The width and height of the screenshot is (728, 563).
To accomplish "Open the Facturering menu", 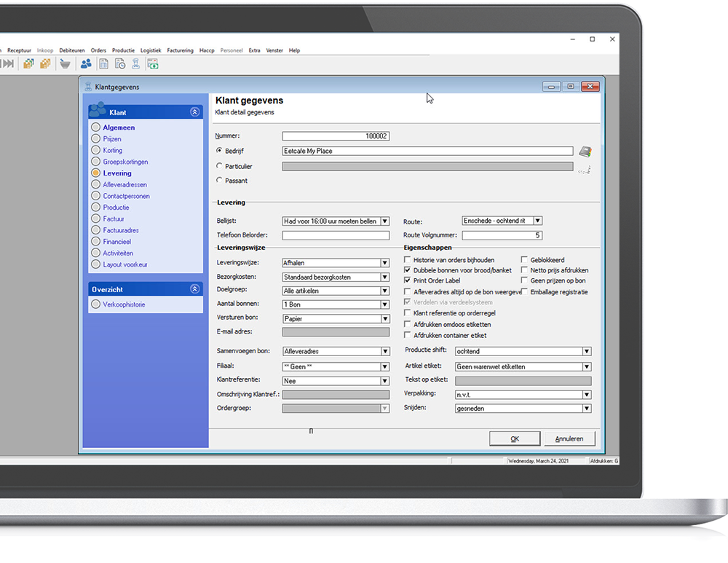I will [x=180, y=50].
